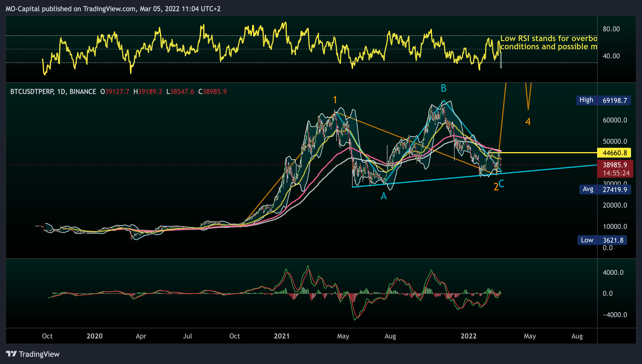
Task: Select the orange wave label 4
Action: (528, 122)
